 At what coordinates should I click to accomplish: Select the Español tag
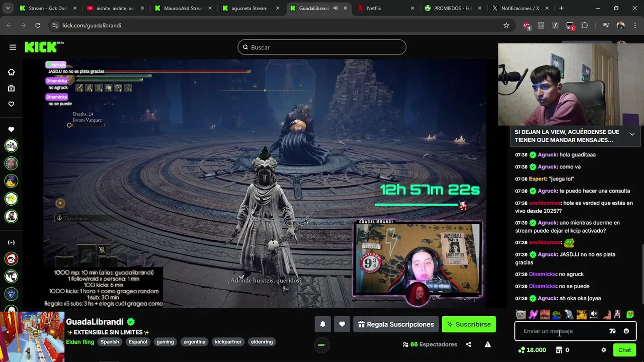(x=138, y=342)
